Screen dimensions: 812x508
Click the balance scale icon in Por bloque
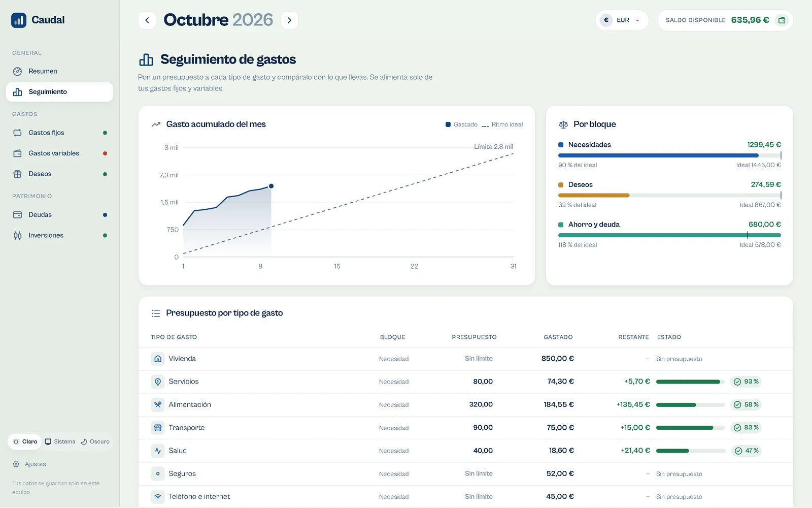click(x=563, y=124)
